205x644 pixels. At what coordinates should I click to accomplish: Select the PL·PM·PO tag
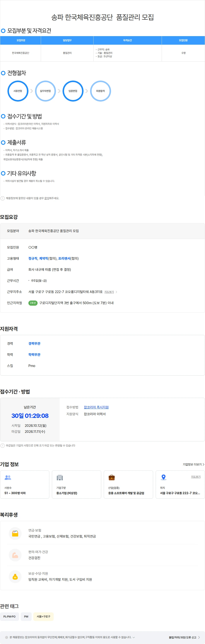pos(9,616)
